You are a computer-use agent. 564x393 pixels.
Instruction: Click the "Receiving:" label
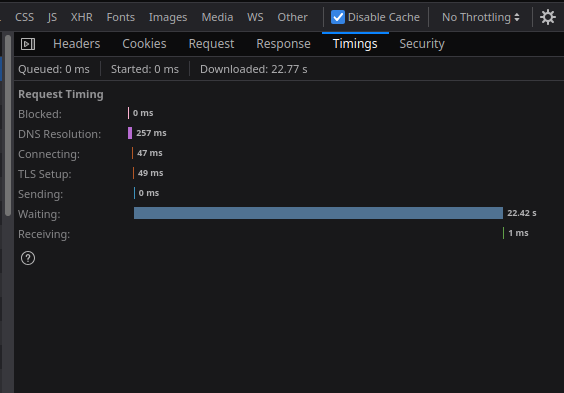click(44, 234)
